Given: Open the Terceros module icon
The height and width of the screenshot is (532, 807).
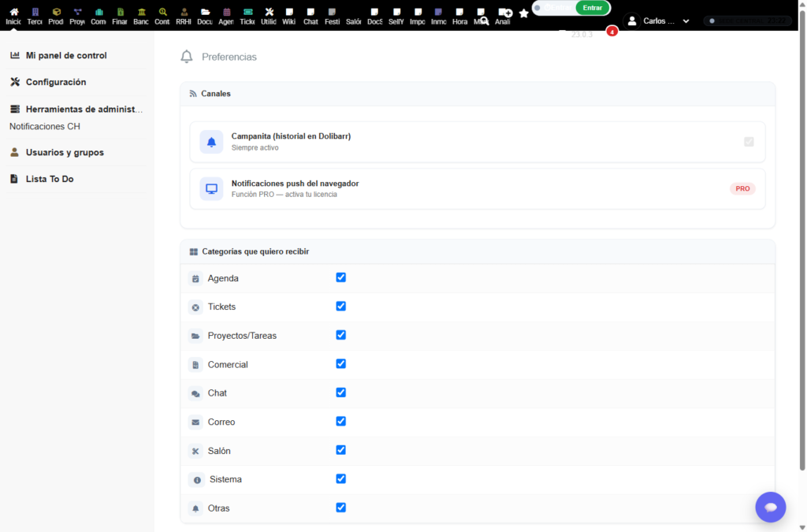Looking at the screenshot, I should click(35, 12).
